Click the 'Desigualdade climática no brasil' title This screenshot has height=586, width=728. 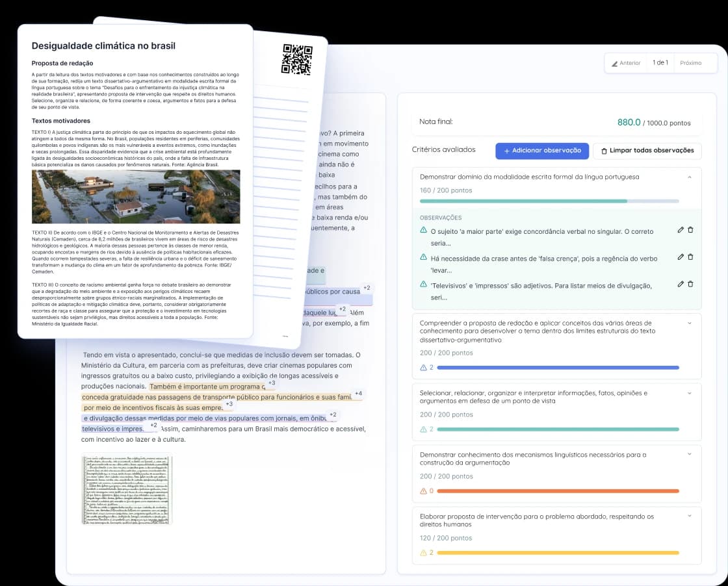103,46
